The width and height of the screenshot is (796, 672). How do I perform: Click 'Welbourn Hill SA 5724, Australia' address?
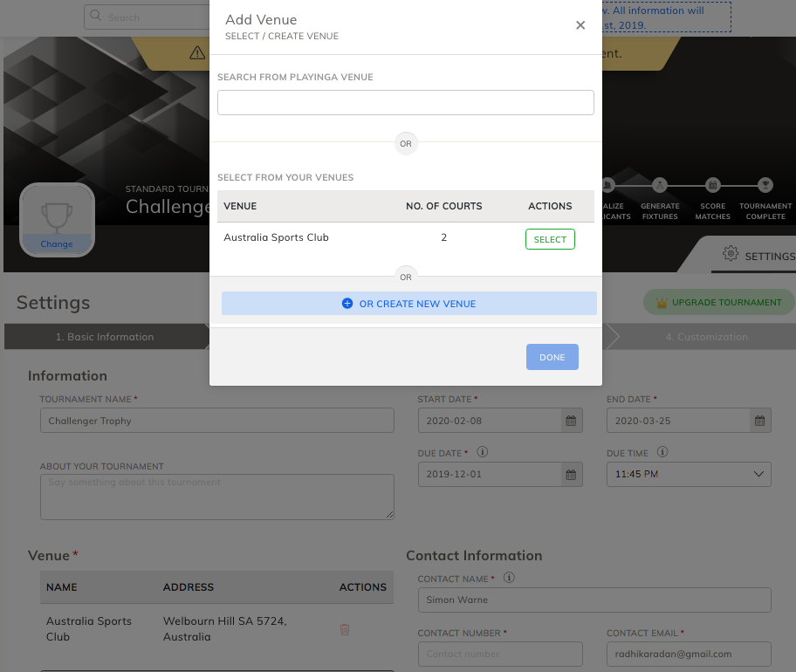[225, 629]
